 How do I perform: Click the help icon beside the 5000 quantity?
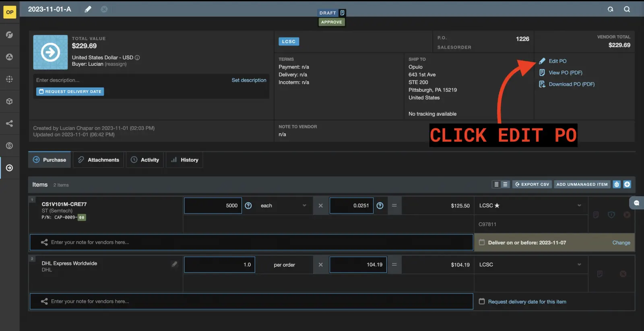click(x=248, y=206)
